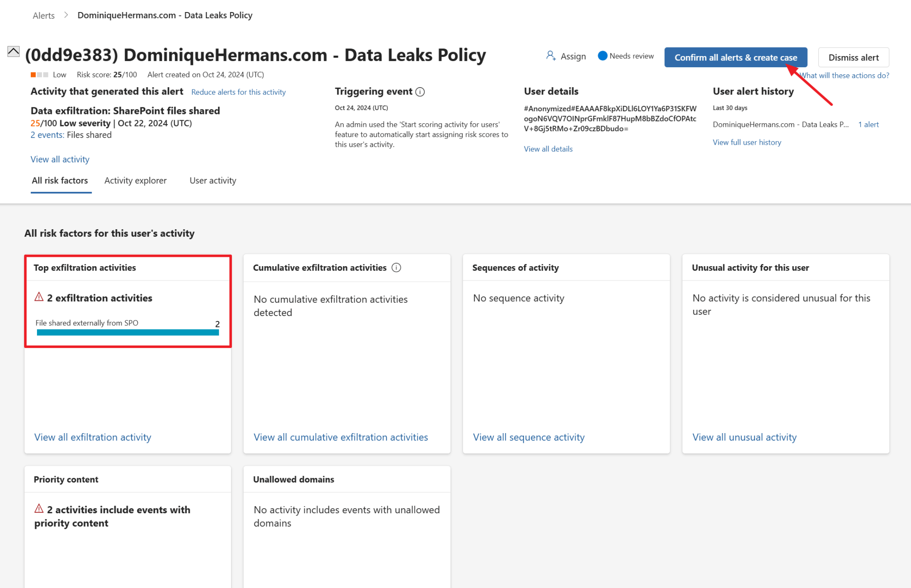Viewport: 911px width, 588px height.
Task: Collapse the alert header panel
Action: pyautogui.click(x=12, y=51)
